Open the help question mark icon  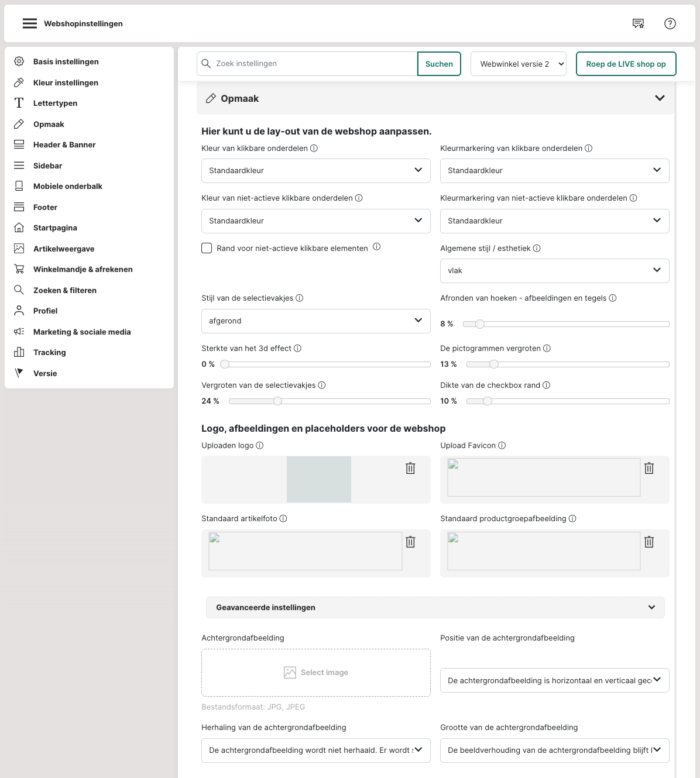[x=670, y=23]
